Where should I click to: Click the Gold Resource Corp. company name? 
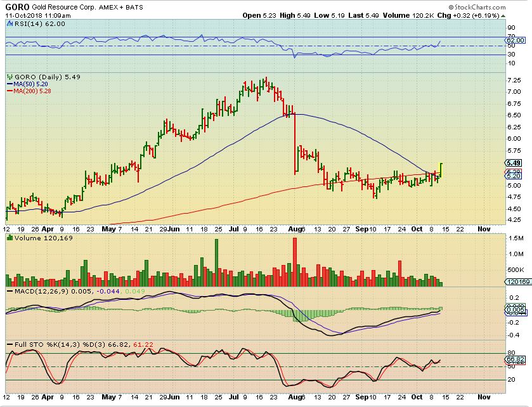pyautogui.click(x=64, y=7)
